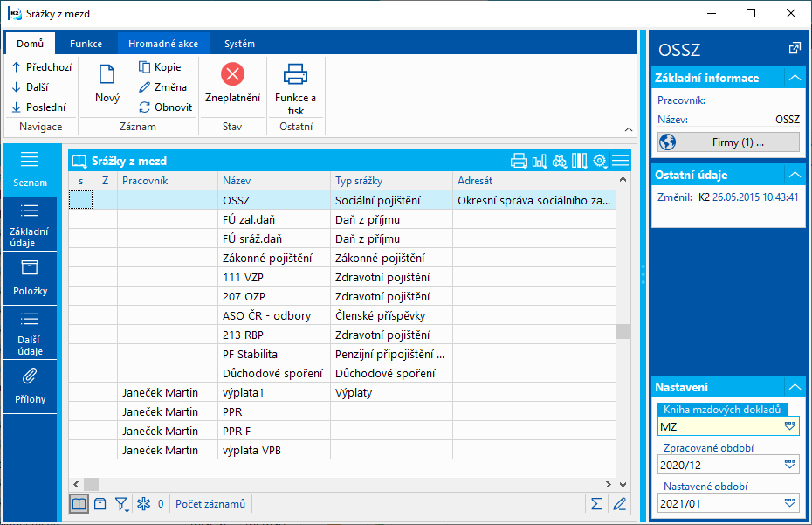
Task: Switch to the Hromadné akce tab
Action: 163,44
